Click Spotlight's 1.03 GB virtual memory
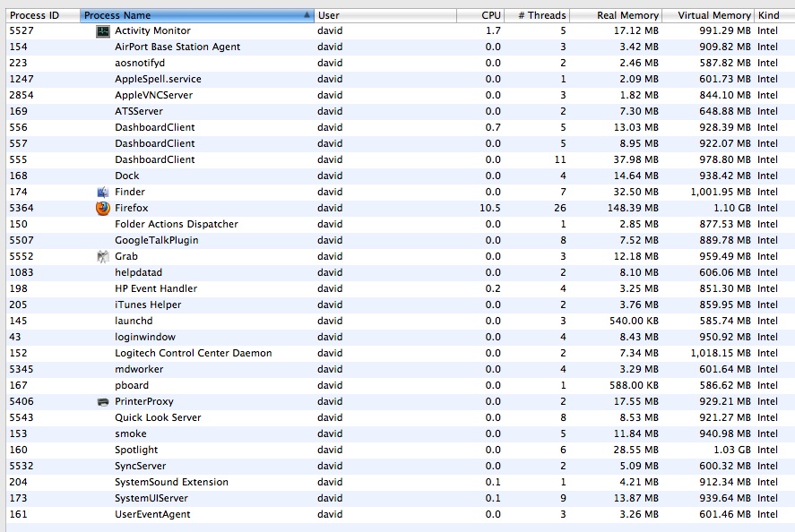 [732, 450]
